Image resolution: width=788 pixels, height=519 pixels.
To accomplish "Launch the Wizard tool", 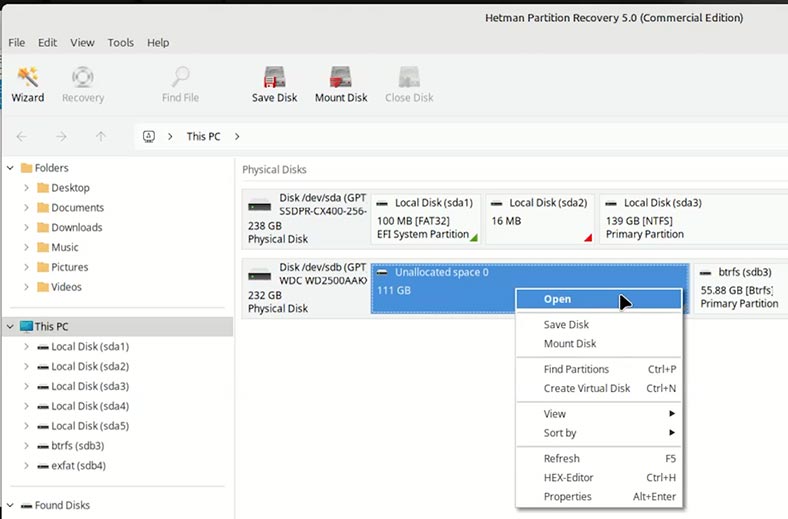I will click(28, 84).
